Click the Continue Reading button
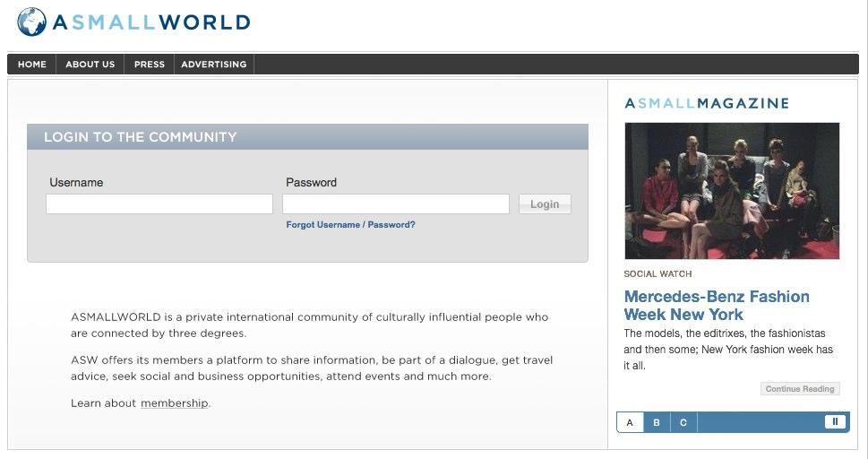Image resolution: width=868 pixels, height=459 pixels. click(x=800, y=389)
